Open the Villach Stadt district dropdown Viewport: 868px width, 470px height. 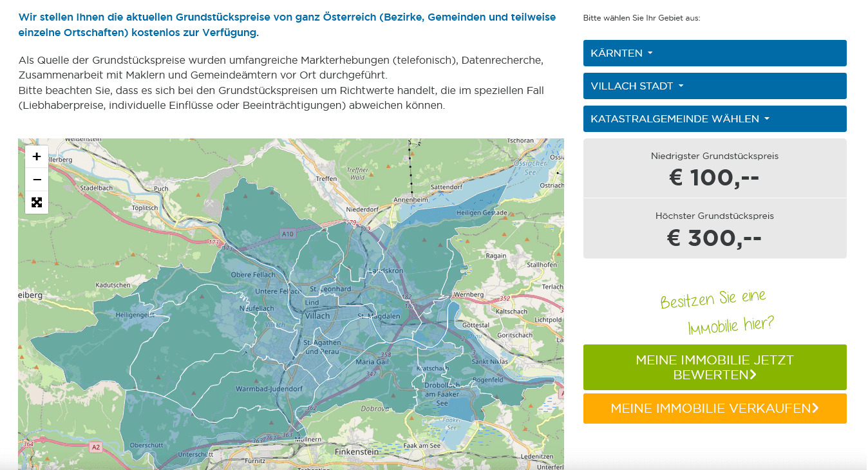(714, 86)
